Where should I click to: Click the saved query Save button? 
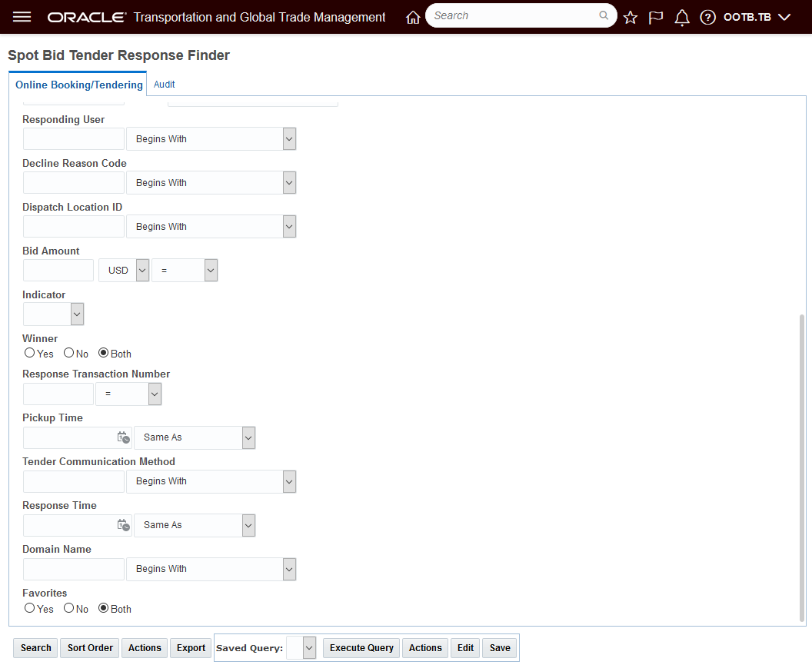tap(500, 648)
